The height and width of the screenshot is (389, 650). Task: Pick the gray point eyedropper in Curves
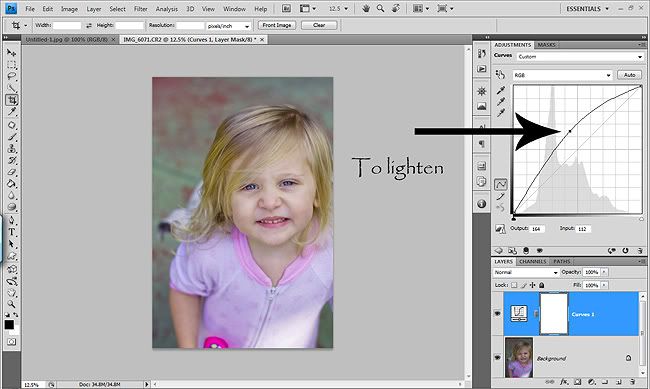(501, 102)
